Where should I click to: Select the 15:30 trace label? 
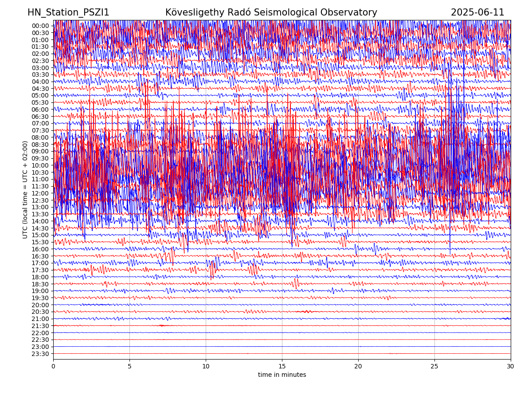40,242
